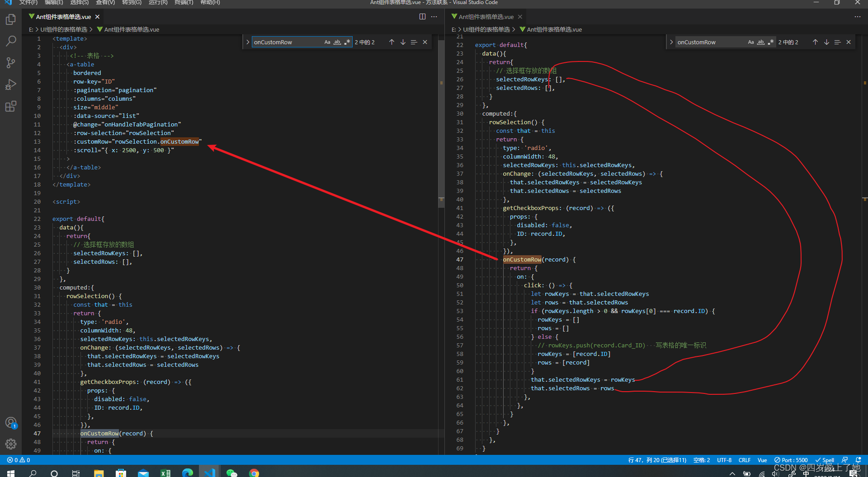Close the left Ant组件表格单选.vue tab
This screenshot has height=477, width=868.
[x=97, y=17]
